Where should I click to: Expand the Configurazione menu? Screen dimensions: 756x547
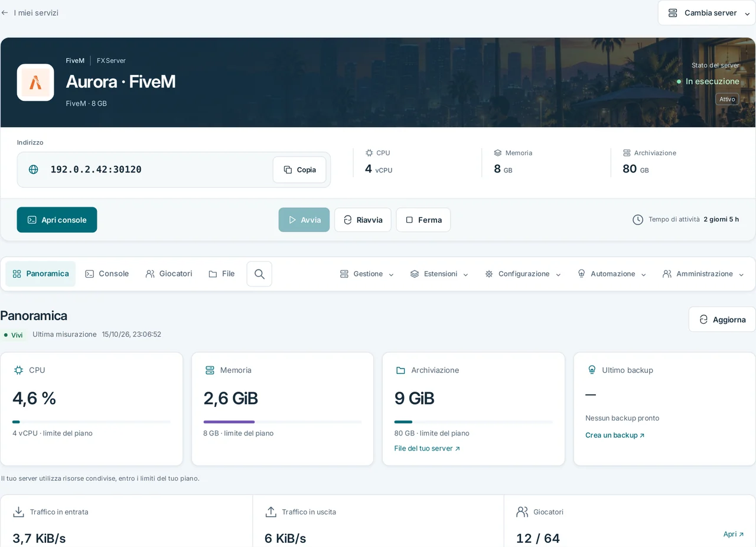point(523,274)
